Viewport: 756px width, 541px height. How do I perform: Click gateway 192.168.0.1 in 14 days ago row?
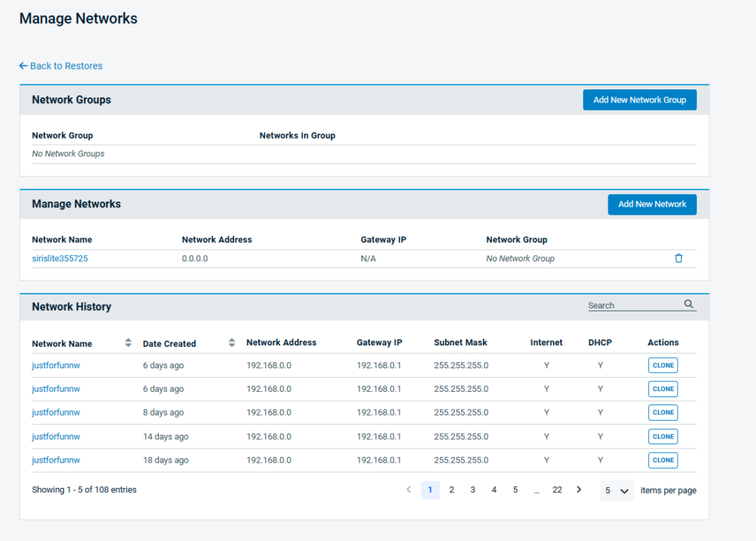tap(379, 437)
